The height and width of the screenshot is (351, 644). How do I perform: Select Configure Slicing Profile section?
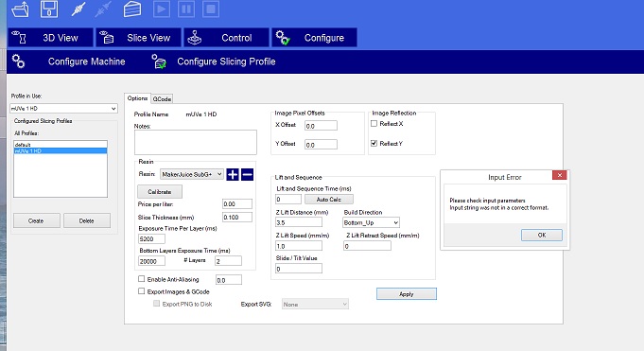pos(226,61)
